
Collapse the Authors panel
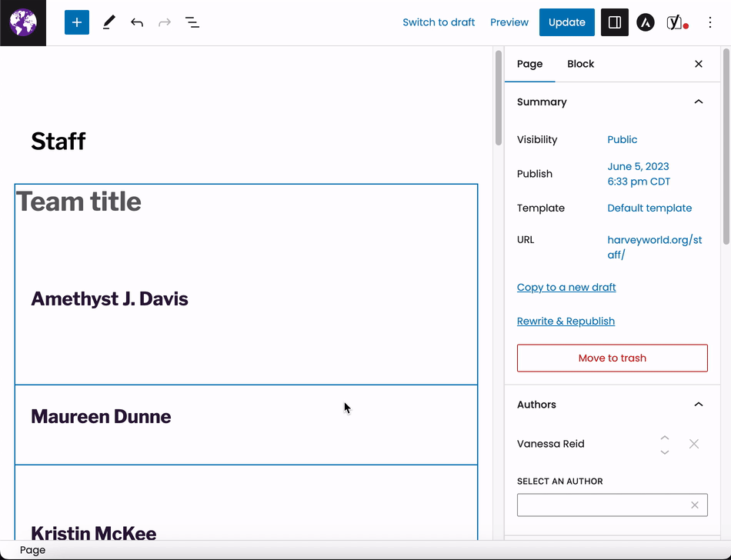pos(699,405)
